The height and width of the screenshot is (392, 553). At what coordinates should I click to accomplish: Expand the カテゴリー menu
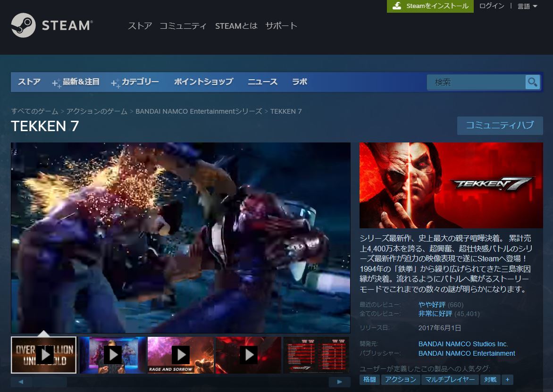click(x=135, y=82)
